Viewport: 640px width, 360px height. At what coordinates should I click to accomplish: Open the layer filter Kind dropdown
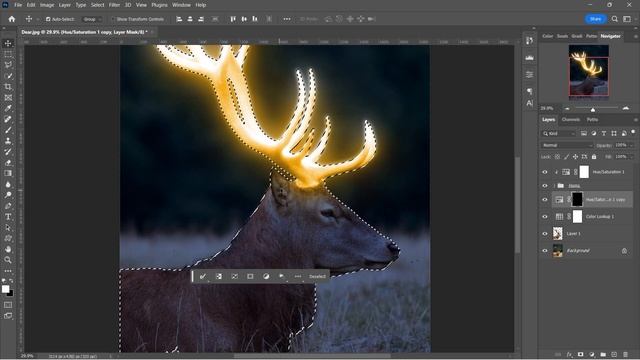(559, 133)
